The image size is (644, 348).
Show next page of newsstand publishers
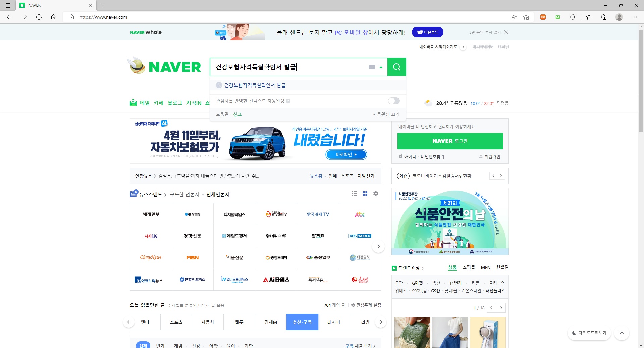click(x=378, y=246)
